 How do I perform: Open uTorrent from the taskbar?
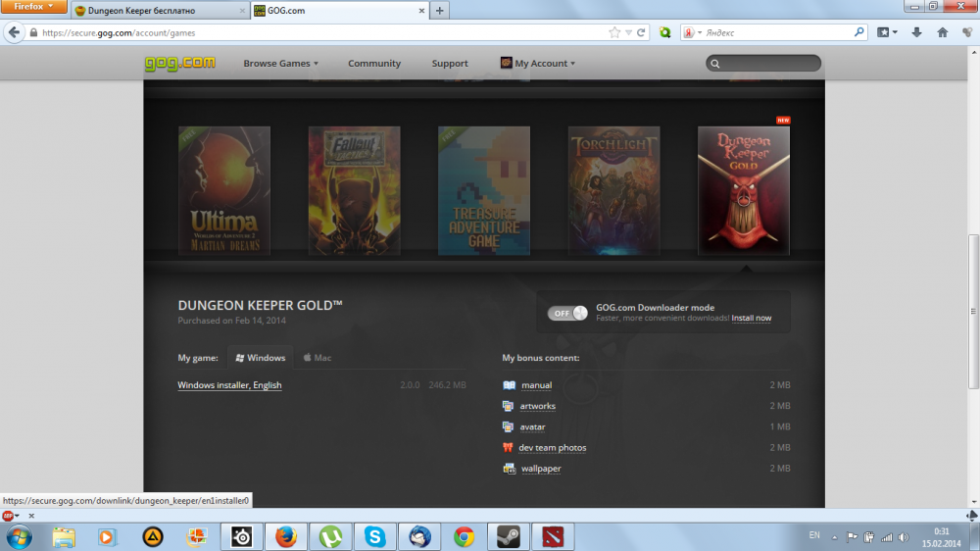click(x=330, y=536)
